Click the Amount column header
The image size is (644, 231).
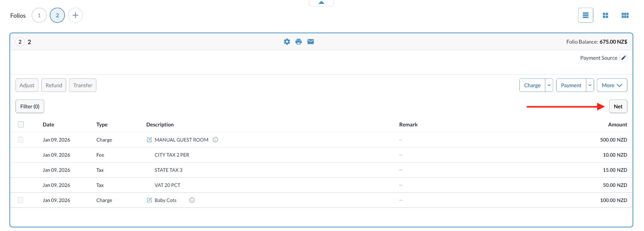617,124
